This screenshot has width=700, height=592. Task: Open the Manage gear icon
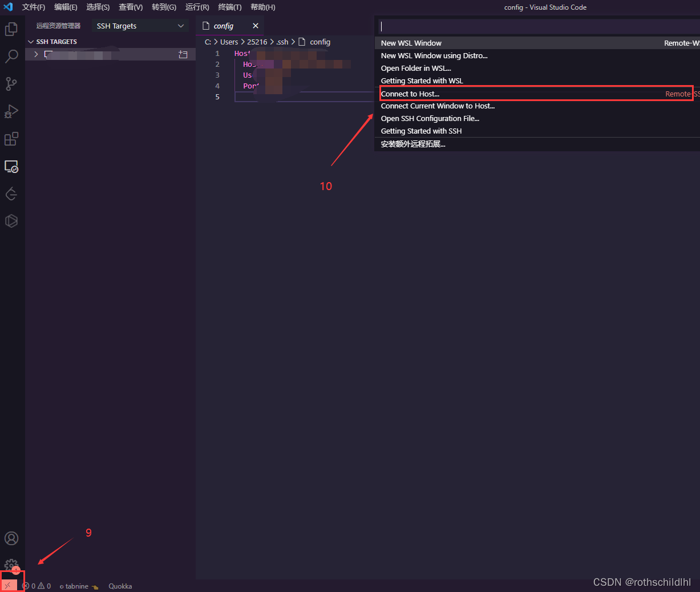click(x=11, y=566)
